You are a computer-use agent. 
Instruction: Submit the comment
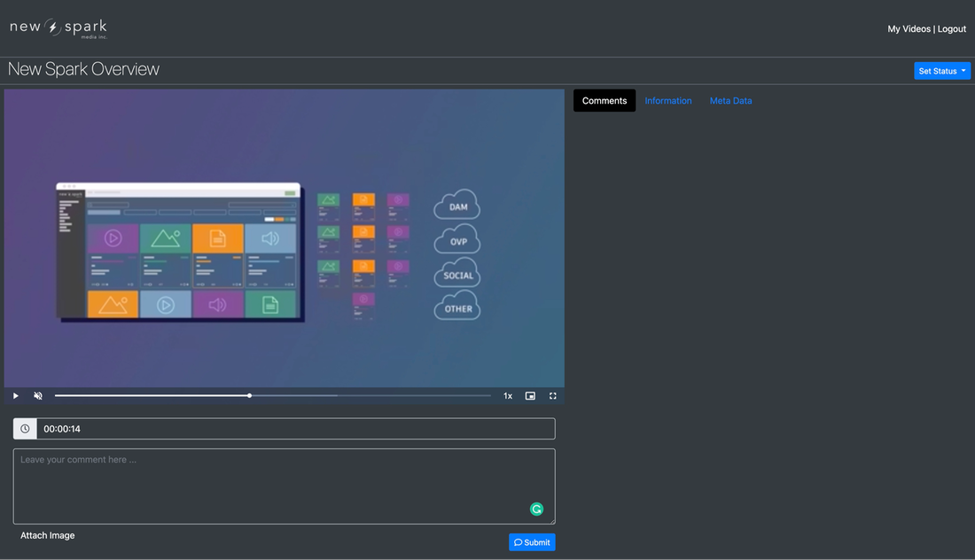click(x=532, y=542)
